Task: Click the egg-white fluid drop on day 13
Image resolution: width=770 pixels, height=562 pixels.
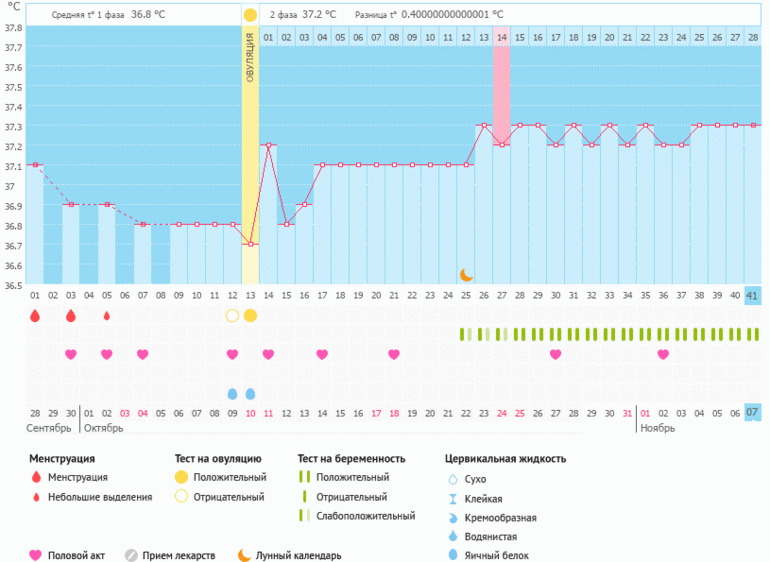Action: pyautogui.click(x=250, y=393)
